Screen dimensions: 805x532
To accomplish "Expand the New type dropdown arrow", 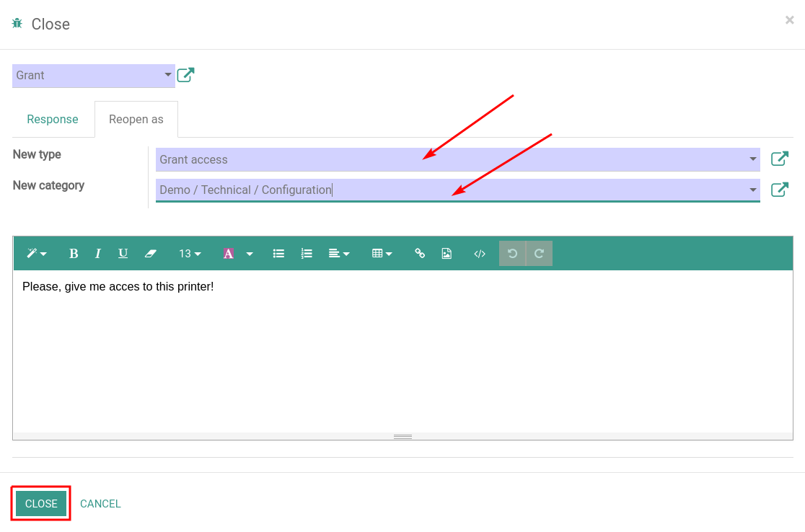I will coord(752,159).
